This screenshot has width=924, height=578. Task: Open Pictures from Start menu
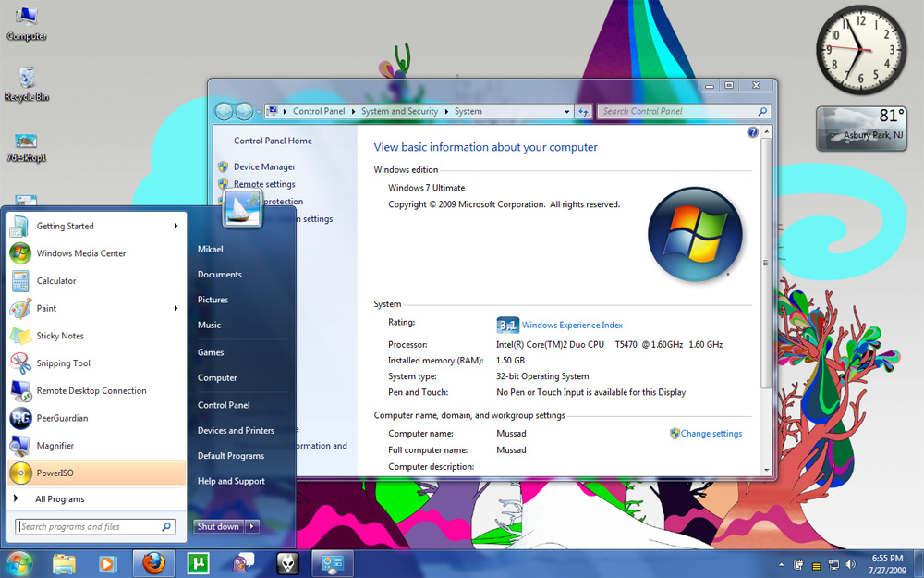213,300
